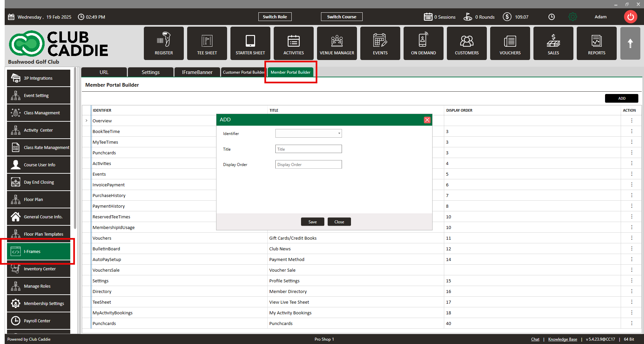Click the clock icon beside the gear

coord(552,17)
